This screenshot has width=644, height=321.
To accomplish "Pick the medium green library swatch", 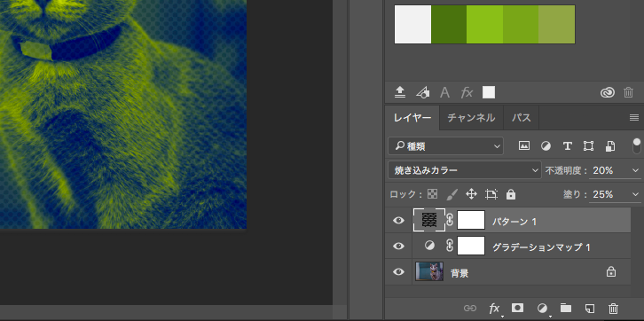I will 521,25.
